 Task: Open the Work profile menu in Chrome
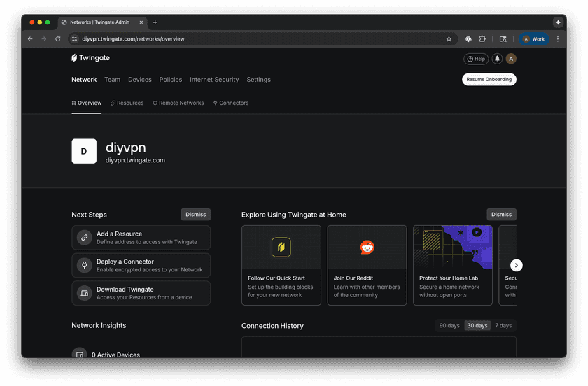(533, 39)
